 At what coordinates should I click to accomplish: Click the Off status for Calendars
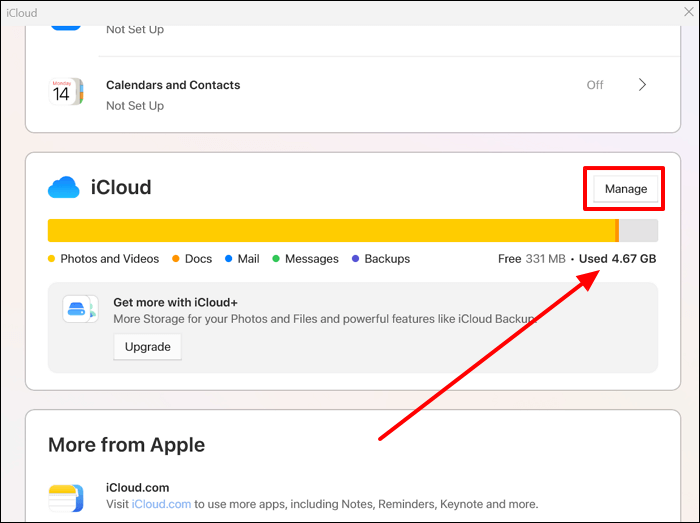coord(595,85)
